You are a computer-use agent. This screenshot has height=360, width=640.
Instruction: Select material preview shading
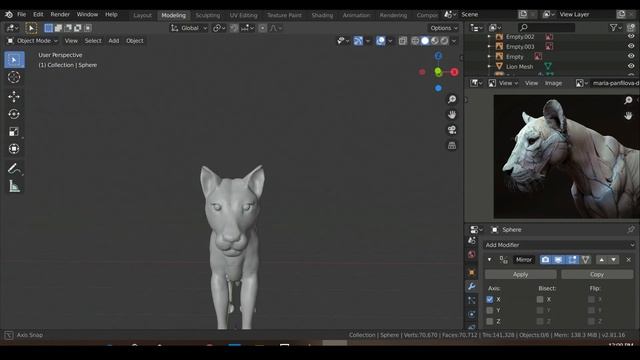(x=435, y=41)
